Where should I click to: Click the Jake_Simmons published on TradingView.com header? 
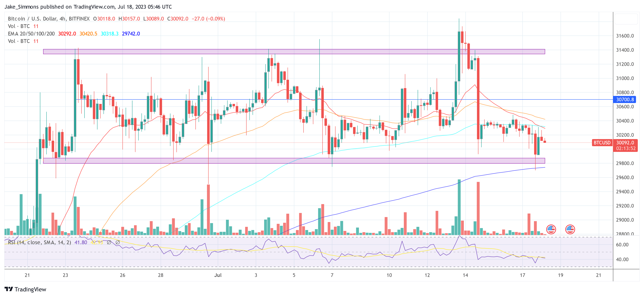(88, 7)
